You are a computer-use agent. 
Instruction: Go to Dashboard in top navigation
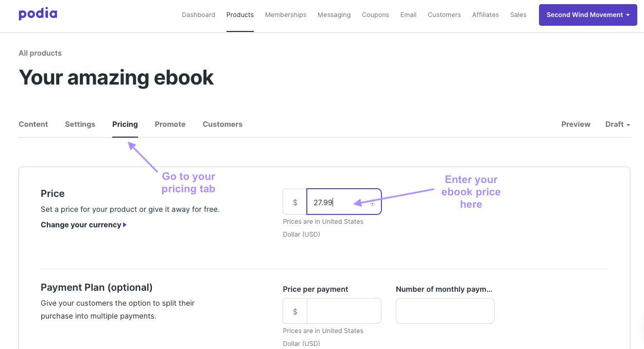click(198, 15)
